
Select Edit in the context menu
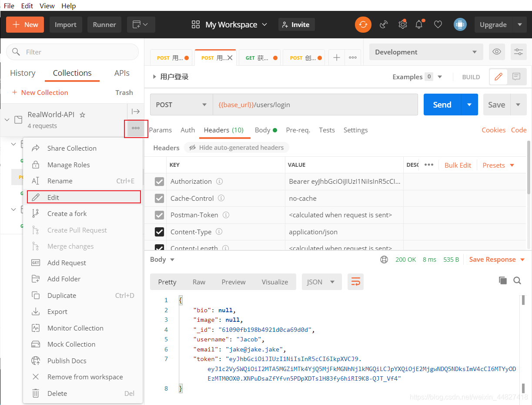pyautogui.click(x=84, y=197)
